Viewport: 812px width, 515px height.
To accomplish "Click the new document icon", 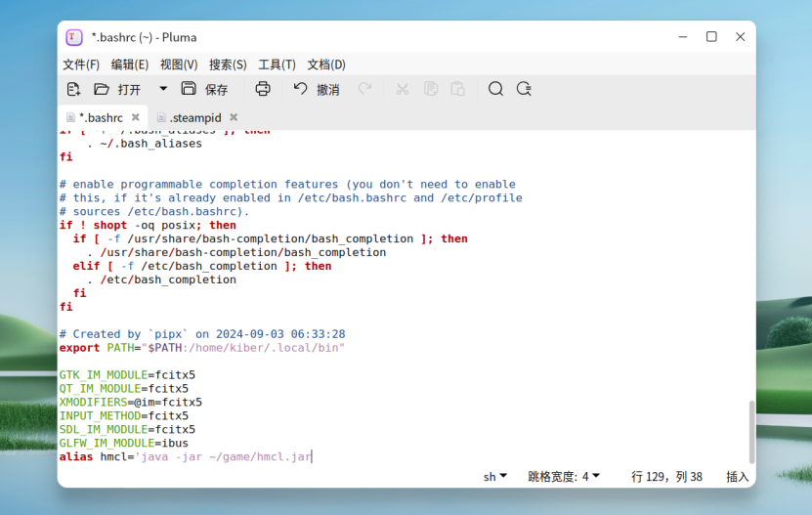I will [73, 89].
